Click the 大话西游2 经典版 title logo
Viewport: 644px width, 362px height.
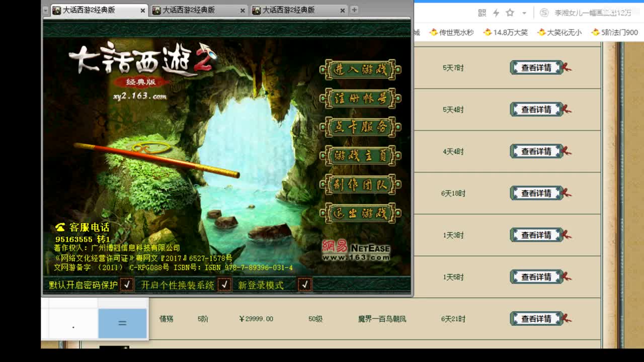tap(143, 65)
